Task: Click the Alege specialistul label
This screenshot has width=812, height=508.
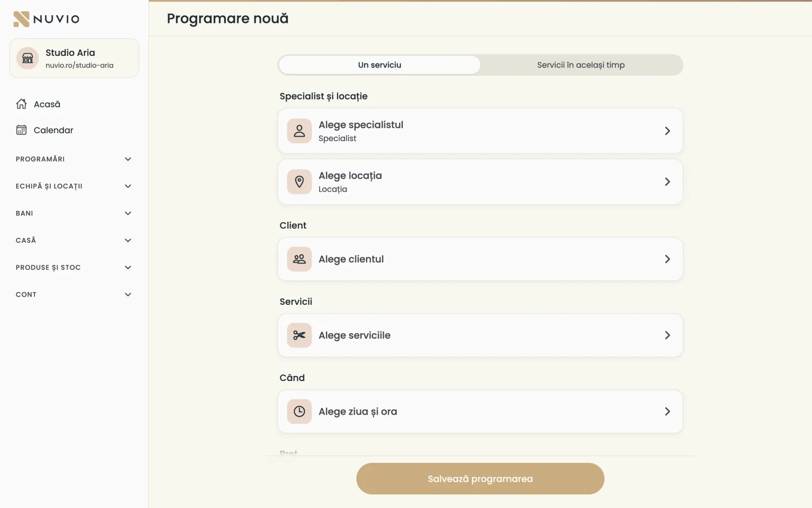Action: click(x=361, y=125)
